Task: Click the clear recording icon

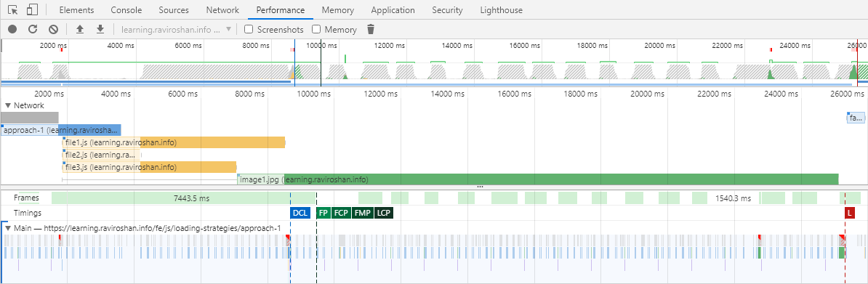Action: click(x=53, y=29)
